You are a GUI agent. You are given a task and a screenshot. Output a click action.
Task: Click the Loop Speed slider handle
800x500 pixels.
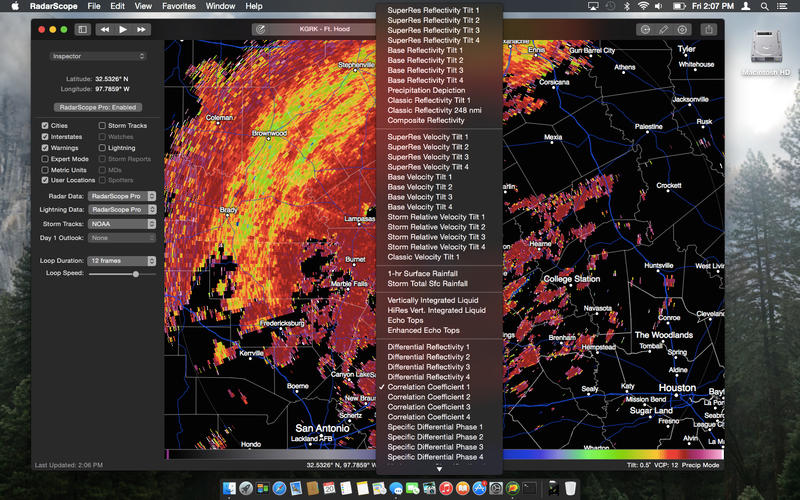[136, 274]
